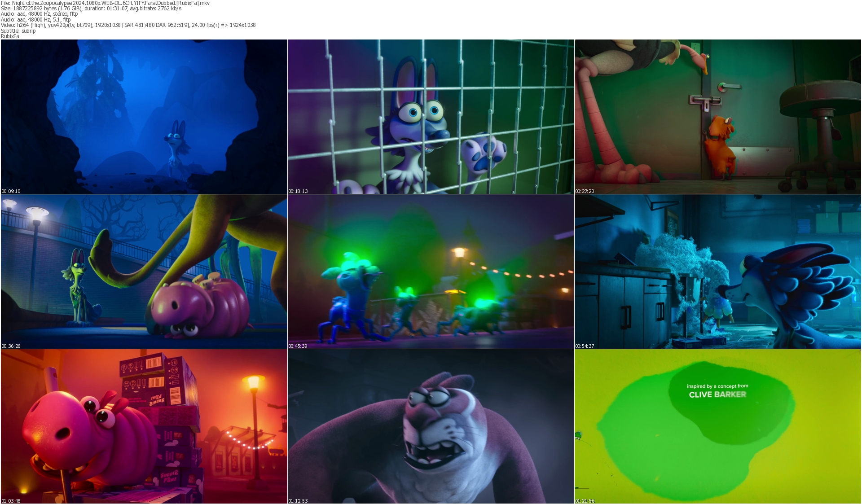
Task: Click the 'RubixFa' text line
Action: (10, 36)
